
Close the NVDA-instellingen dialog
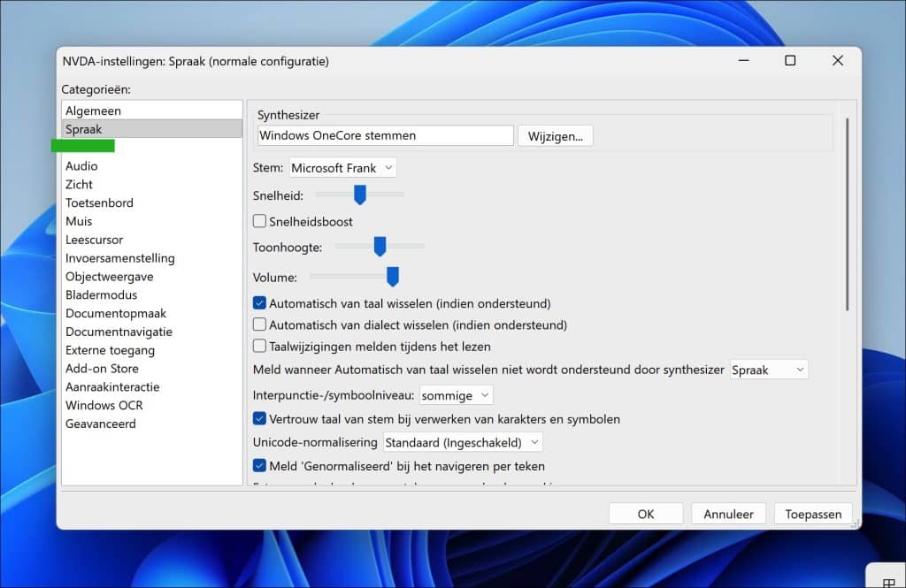837,61
